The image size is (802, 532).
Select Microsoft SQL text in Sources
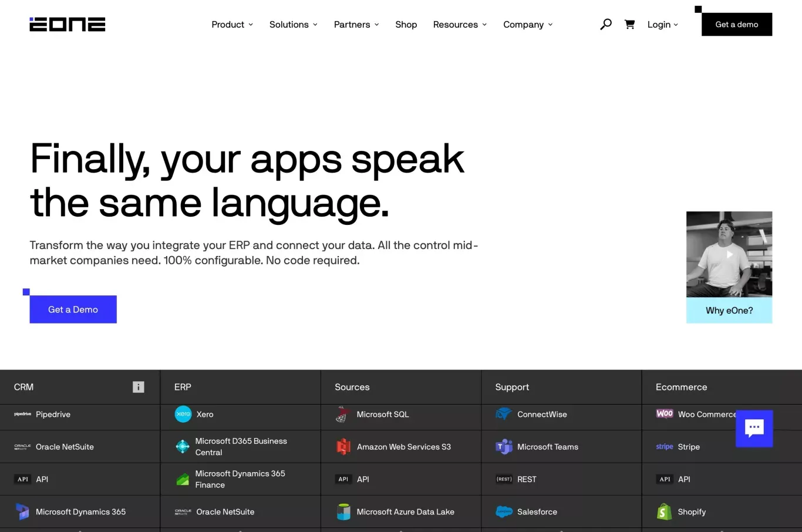(383, 414)
